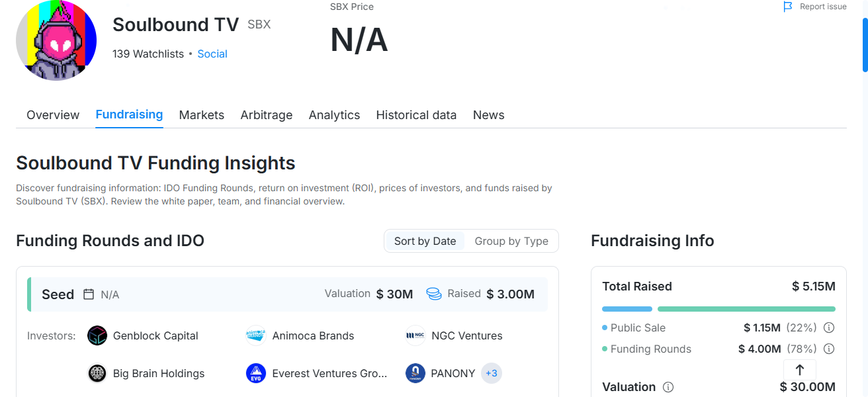Screen dimensions: 868x397
Task: Select the Sort by Date toggle
Action: click(425, 241)
